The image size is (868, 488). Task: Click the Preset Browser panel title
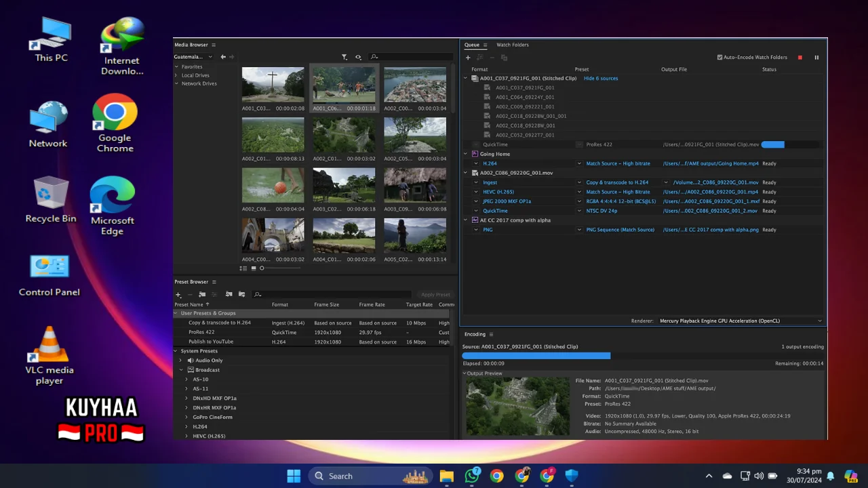(191, 282)
